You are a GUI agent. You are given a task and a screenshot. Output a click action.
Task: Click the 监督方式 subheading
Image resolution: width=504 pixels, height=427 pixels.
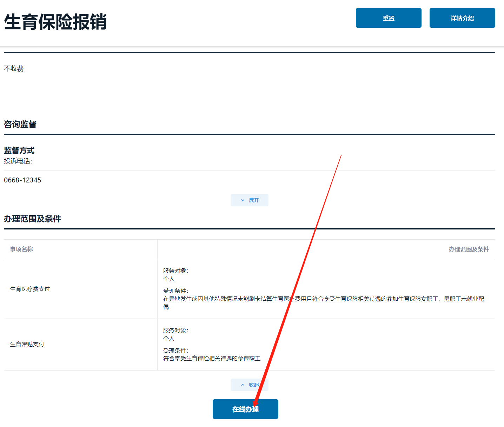click(19, 151)
